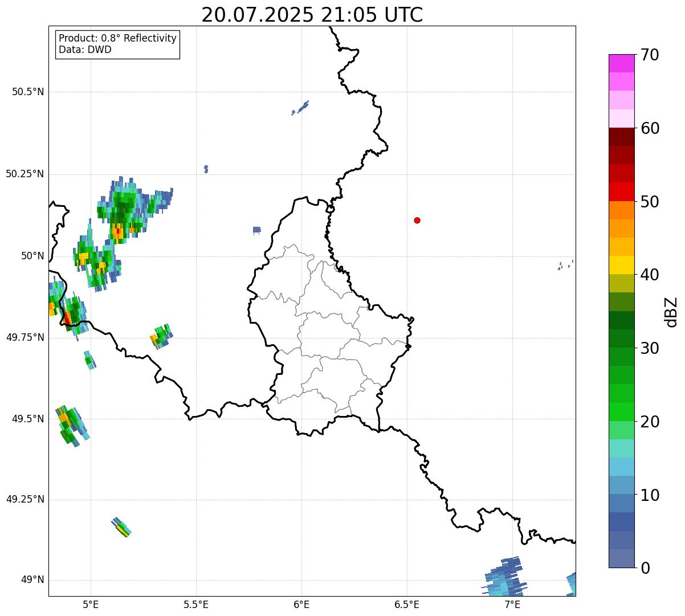Image resolution: width=685 pixels, height=616 pixels.
Task: Select the Product: 0.8° Reflectivity label
Action: coord(118,38)
